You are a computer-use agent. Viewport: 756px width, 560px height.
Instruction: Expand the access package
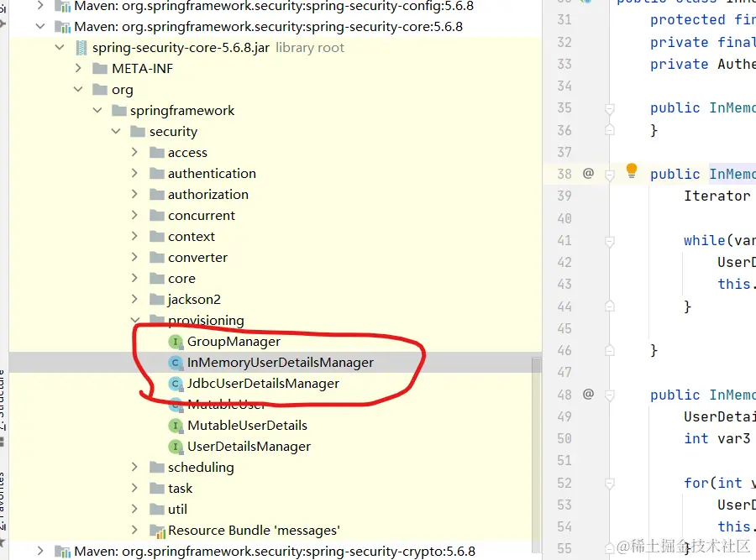[134, 152]
